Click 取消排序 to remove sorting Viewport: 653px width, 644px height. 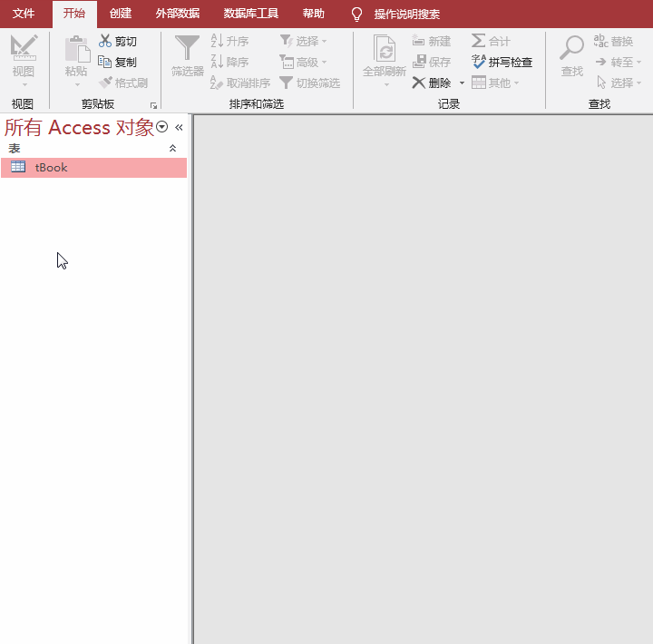240,83
